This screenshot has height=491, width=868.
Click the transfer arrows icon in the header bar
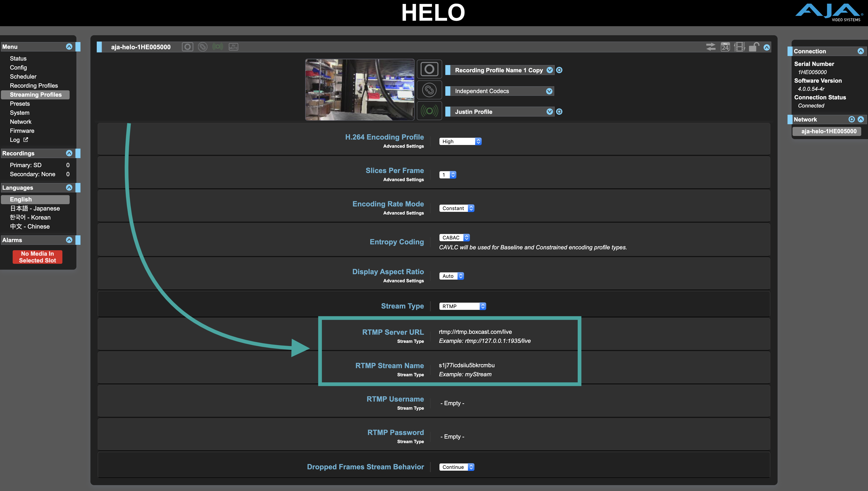710,47
